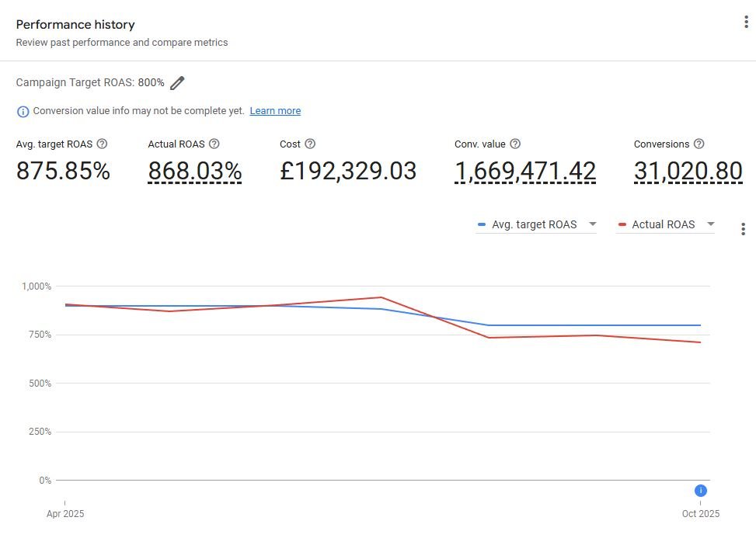Click the Conversions metric label
Image resolution: width=756 pixels, height=552 pixels.
tap(661, 144)
